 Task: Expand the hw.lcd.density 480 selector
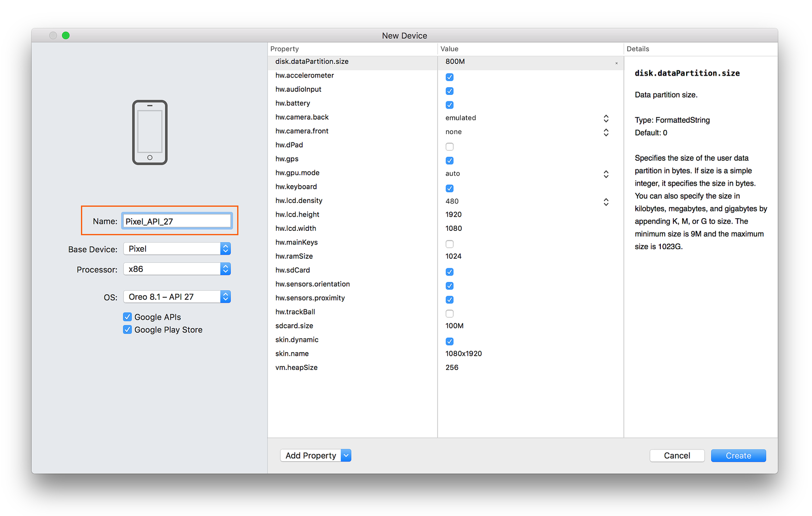(x=605, y=202)
